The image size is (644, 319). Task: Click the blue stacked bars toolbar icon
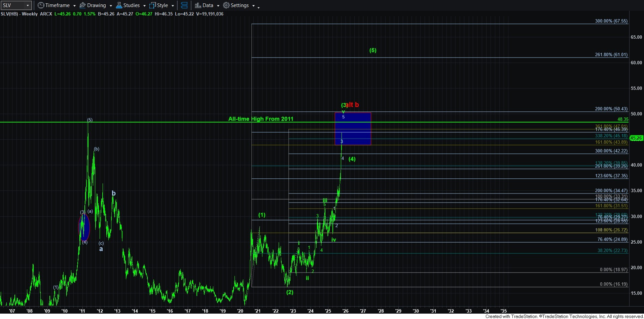coord(184,5)
